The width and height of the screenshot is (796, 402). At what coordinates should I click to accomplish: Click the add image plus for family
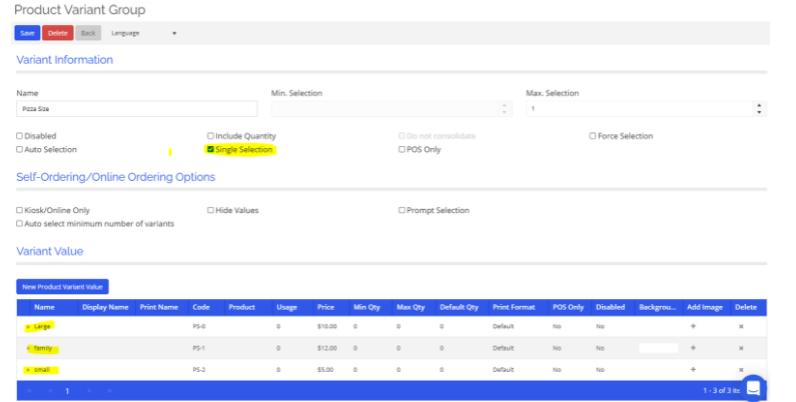pyautogui.click(x=692, y=348)
